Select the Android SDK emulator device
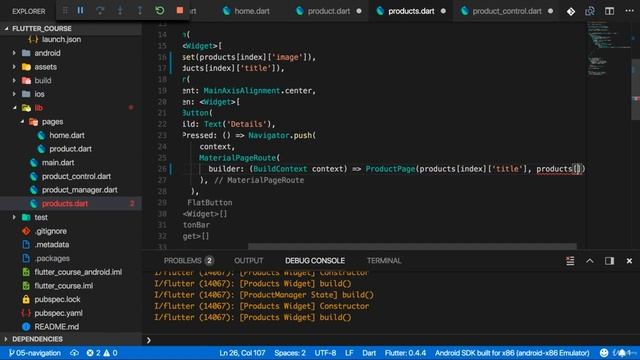 (x=512, y=353)
